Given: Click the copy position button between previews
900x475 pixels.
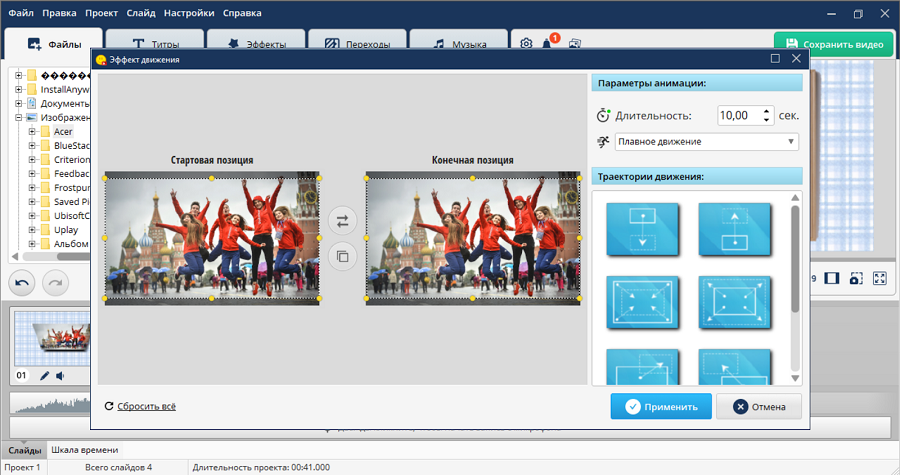Looking at the screenshot, I should pyautogui.click(x=342, y=257).
